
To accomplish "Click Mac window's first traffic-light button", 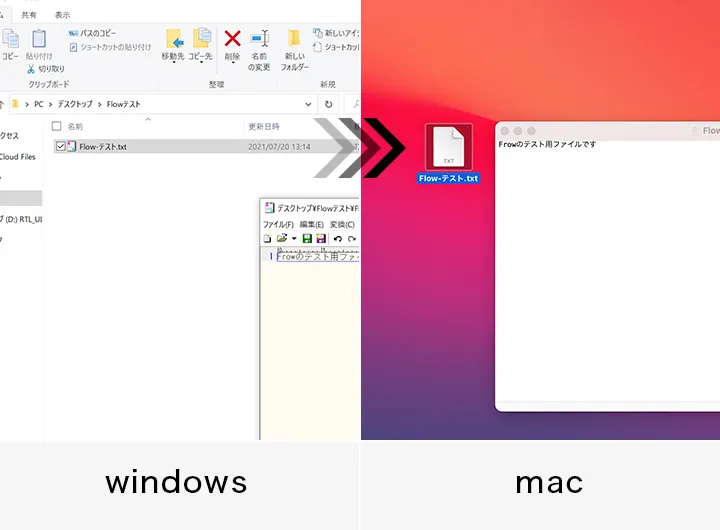I will pyautogui.click(x=504, y=131).
